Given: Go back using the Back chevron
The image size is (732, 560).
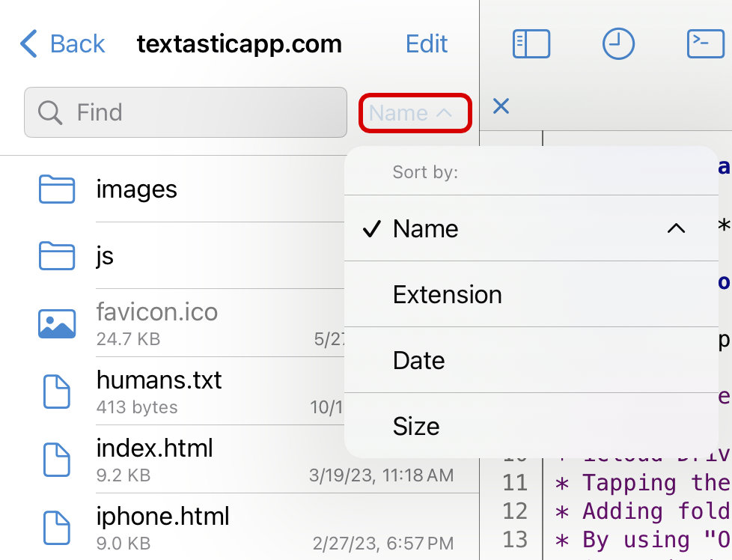Looking at the screenshot, I should pyautogui.click(x=28, y=44).
